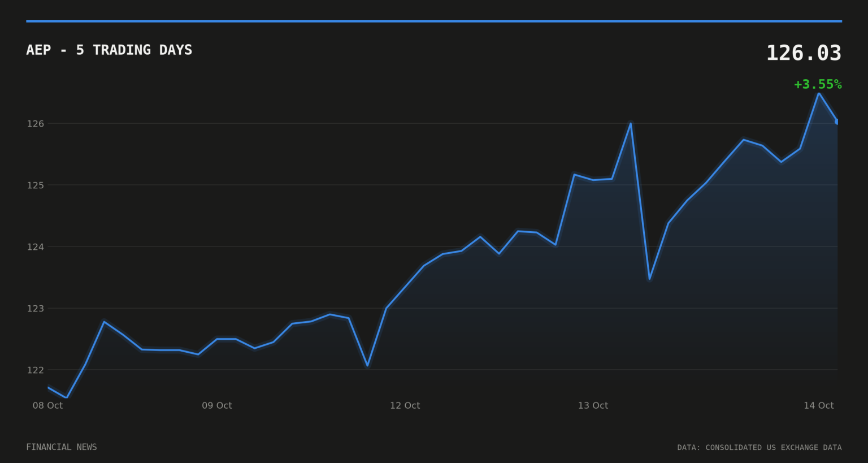Click the 122 y-axis label
868x463 pixels.
[36, 370]
